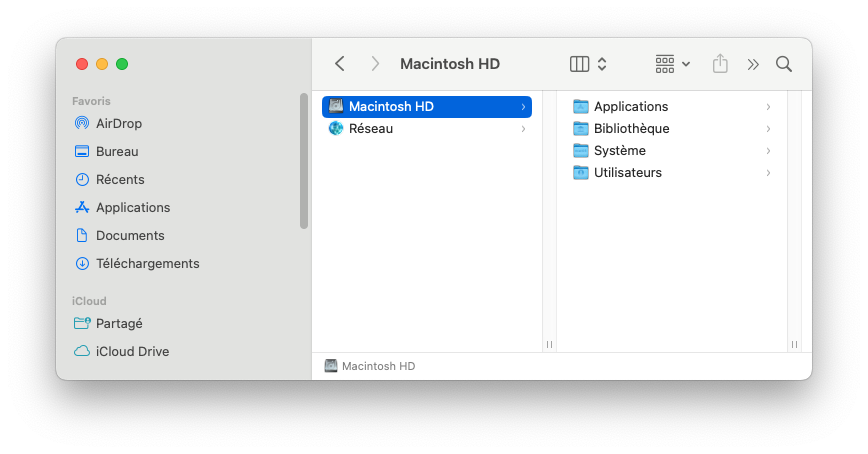This screenshot has width=868, height=454.
Task: Open Récents in the sidebar
Action: (109, 179)
